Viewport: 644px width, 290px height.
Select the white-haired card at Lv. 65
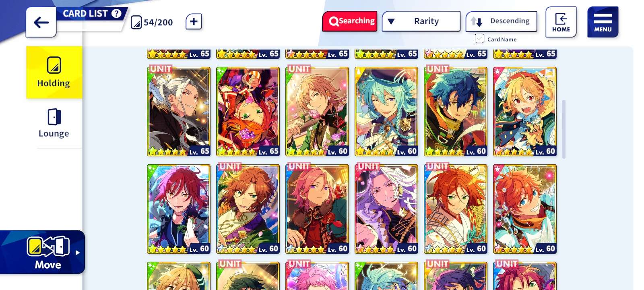[x=179, y=112]
